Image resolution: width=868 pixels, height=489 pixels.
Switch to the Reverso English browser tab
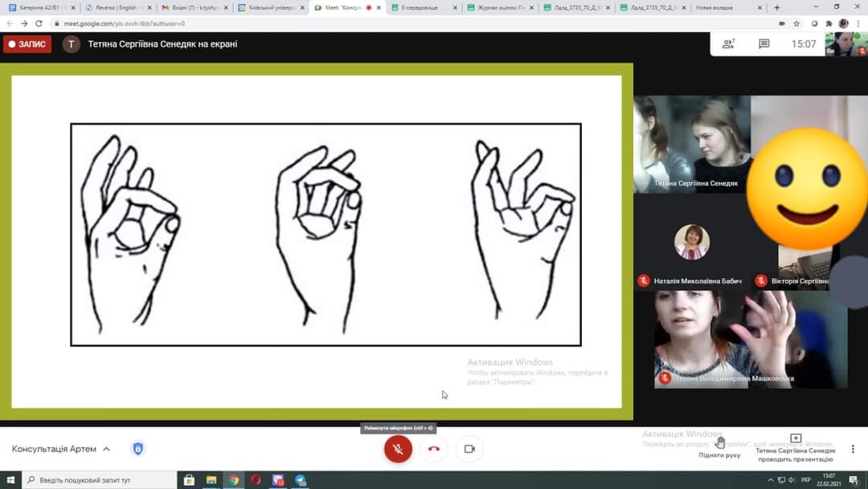118,8
